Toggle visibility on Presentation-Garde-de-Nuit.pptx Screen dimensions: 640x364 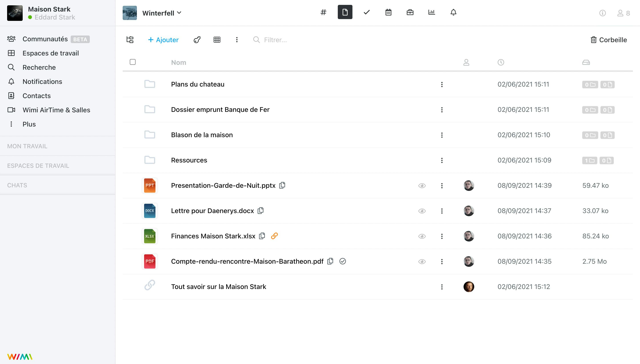pyautogui.click(x=422, y=185)
